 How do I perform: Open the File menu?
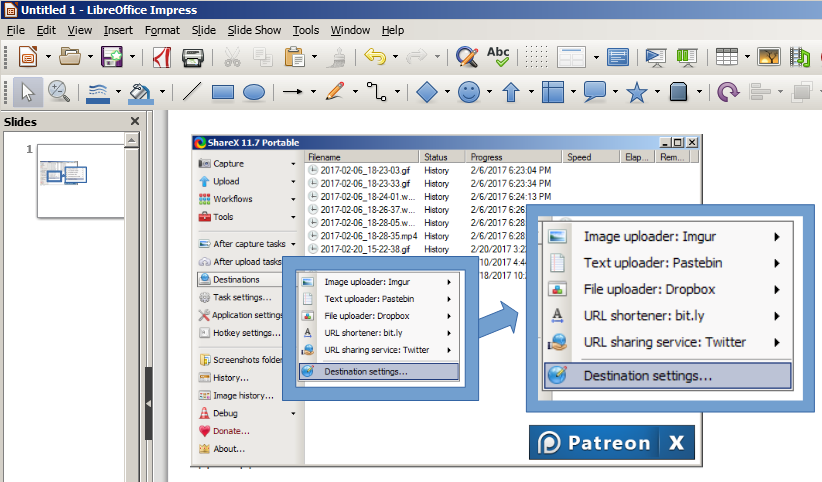pos(16,30)
